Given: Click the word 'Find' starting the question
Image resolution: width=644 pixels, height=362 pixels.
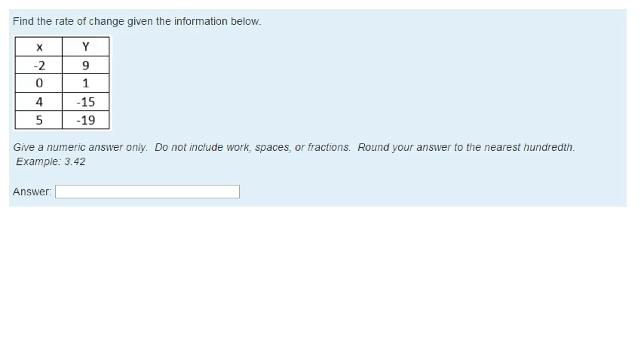Looking at the screenshot, I should click(23, 21).
